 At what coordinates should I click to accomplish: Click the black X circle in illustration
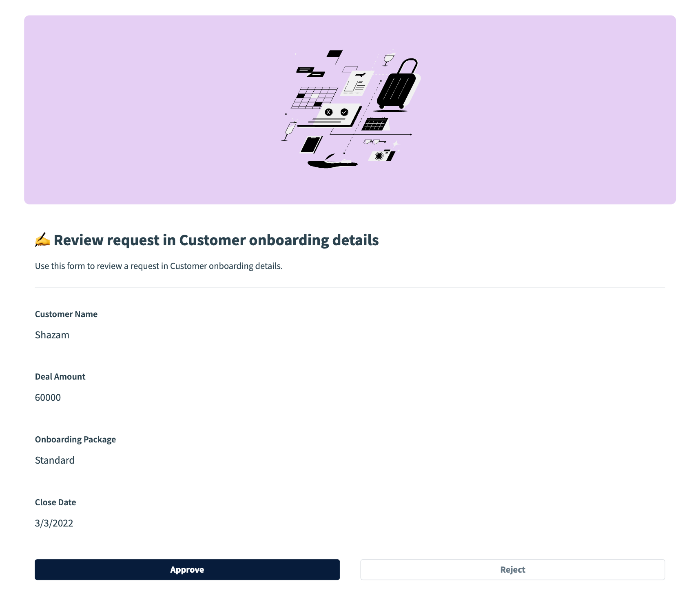pos(329,112)
